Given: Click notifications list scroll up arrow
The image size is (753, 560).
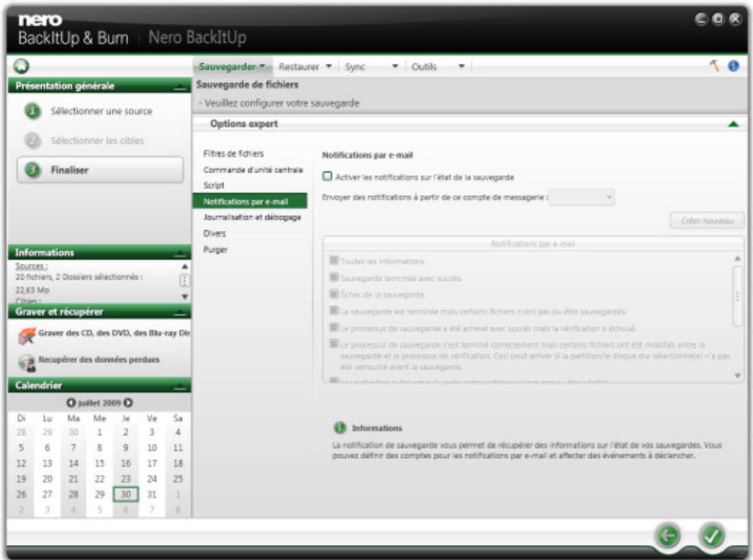Looking at the screenshot, I should pyautogui.click(x=738, y=258).
